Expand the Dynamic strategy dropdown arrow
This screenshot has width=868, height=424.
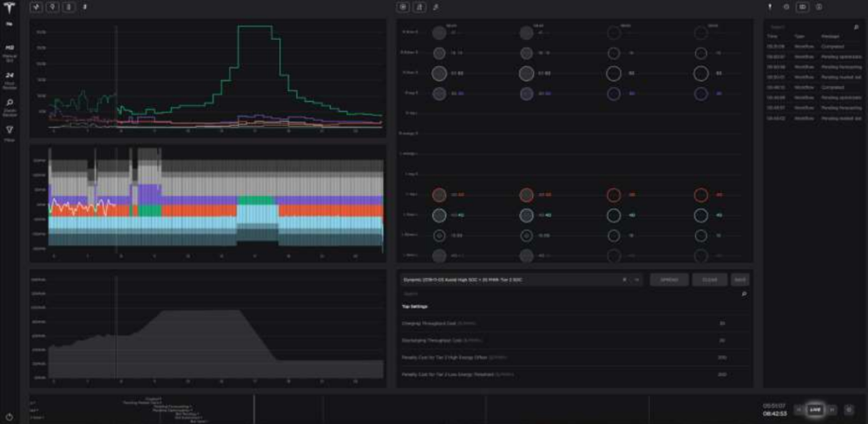coord(636,280)
